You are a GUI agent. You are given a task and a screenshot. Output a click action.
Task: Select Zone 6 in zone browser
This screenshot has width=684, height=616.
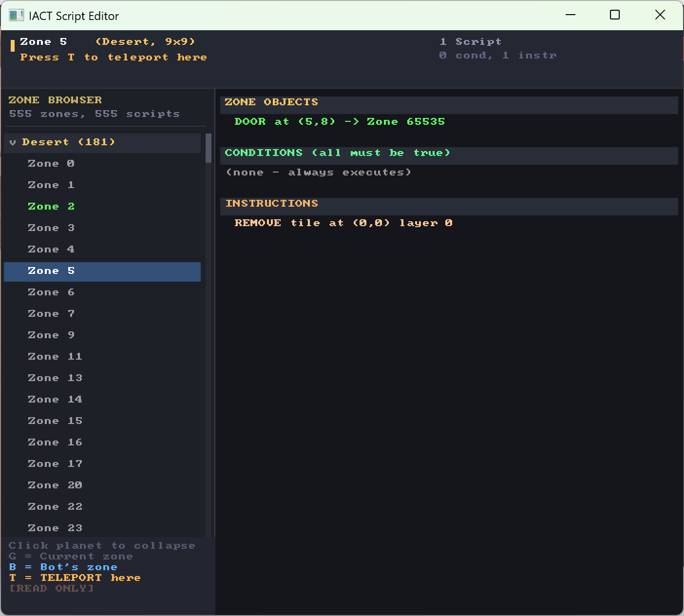(102, 292)
